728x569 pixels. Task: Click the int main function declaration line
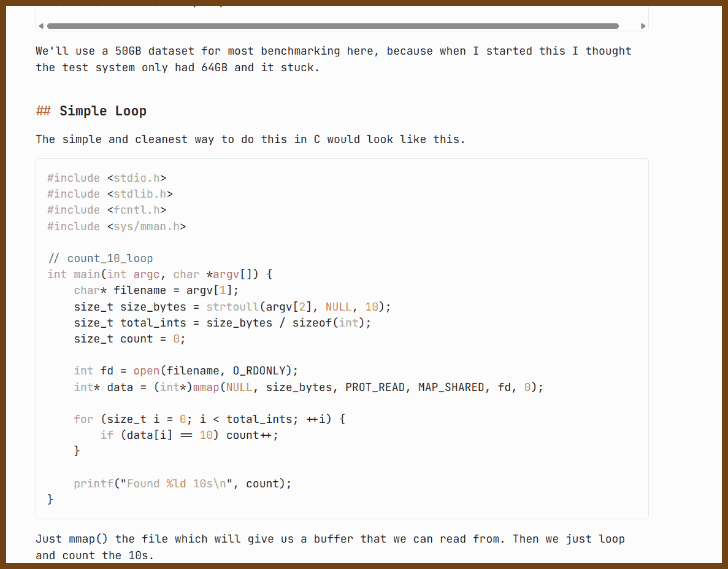[159, 274]
